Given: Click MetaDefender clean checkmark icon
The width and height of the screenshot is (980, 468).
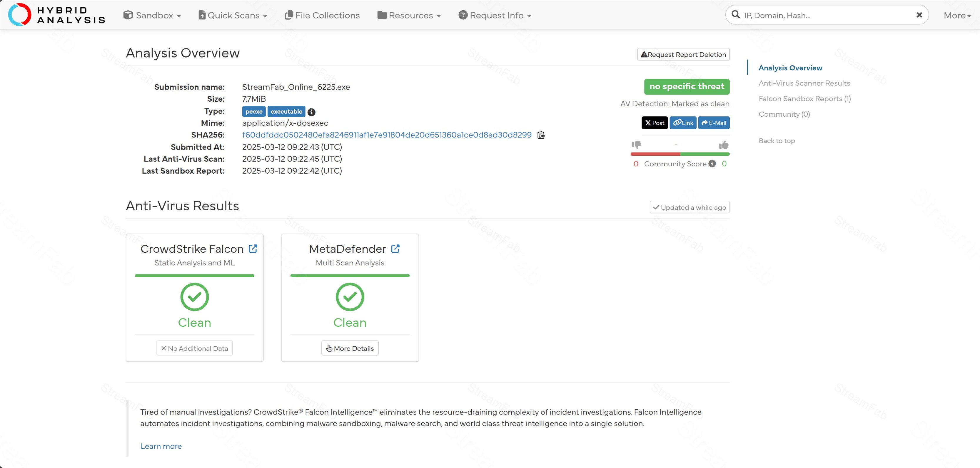Looking at the screenshot, I should click(350, 297).
